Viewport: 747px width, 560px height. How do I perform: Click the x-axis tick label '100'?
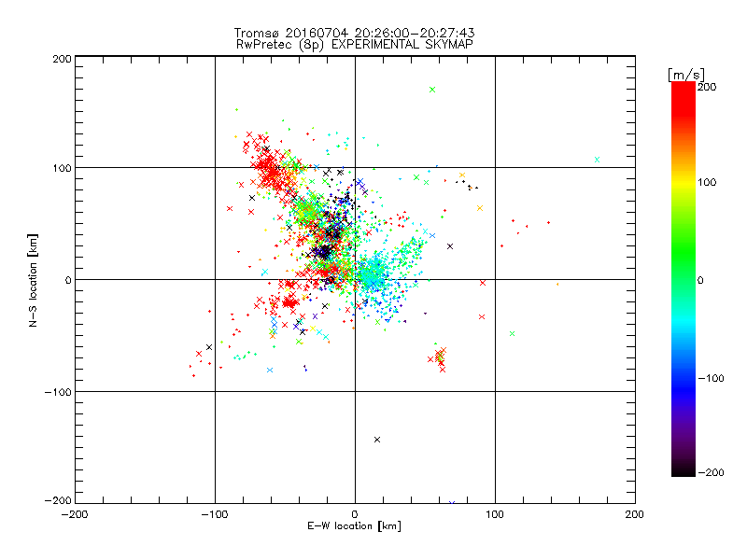[495, 515]
